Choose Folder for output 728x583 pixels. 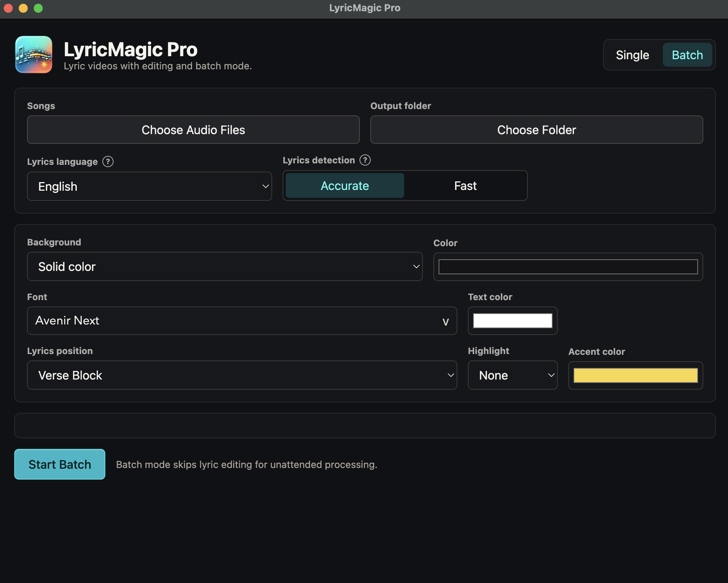[x=536, y=130]
